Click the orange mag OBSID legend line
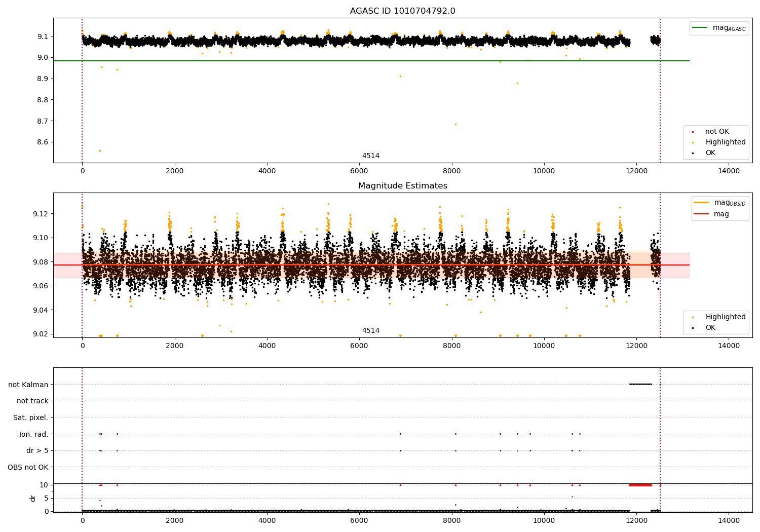This screenshot has width=760, height=532. click(x=702, y=203)
